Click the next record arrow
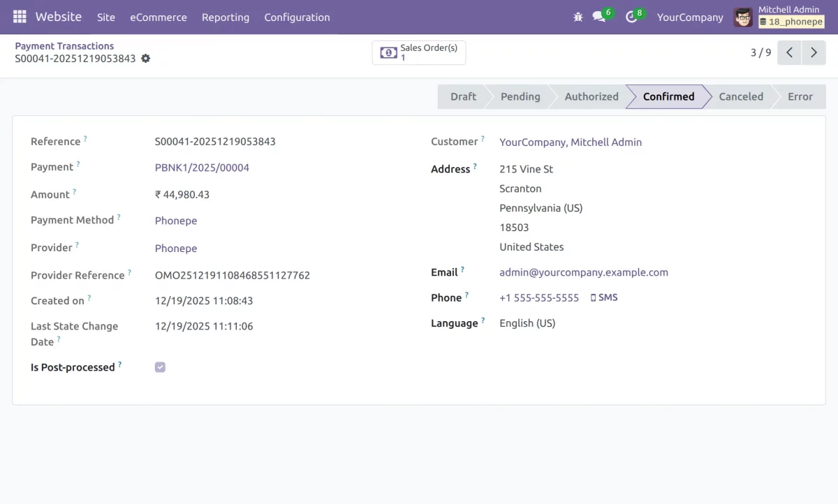 pyautogui.click(x=814, y=52)
